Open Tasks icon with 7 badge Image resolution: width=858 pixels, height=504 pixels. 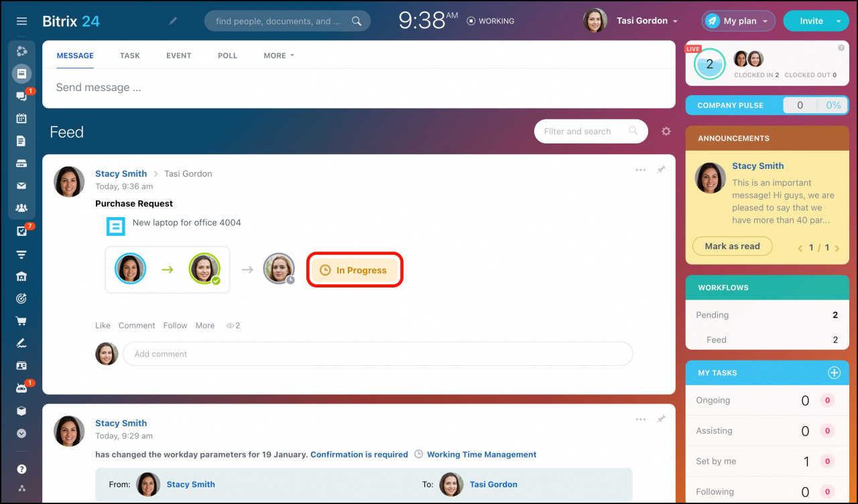click(21, 231)
